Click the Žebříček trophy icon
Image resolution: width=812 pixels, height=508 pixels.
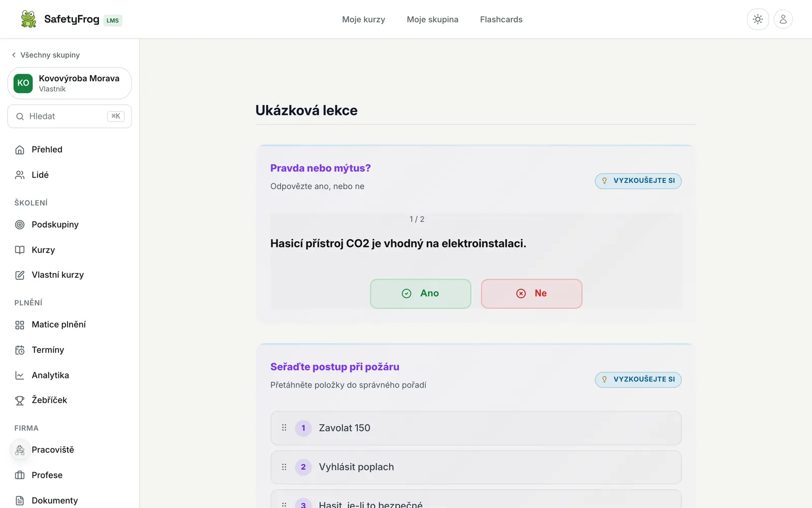pos(20,400)
